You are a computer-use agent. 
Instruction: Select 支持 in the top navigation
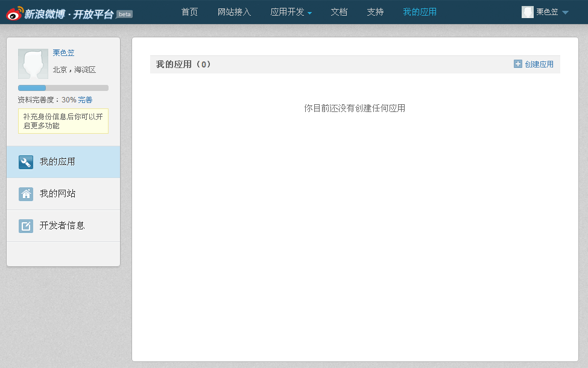[375, 12]
